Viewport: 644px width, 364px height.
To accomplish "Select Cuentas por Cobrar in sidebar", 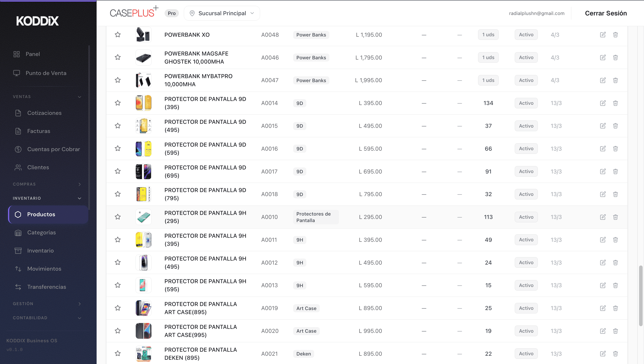I will [53, 149].
